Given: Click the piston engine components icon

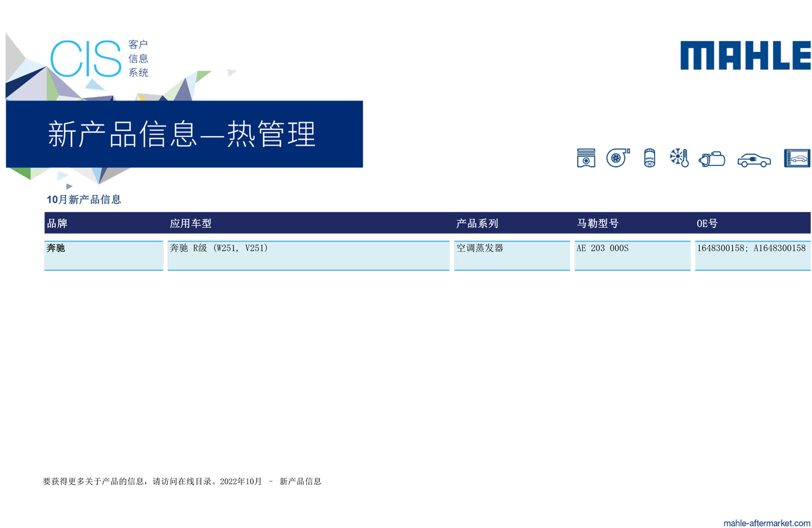Looking at the screenshot, I should (x=586, y=158).
